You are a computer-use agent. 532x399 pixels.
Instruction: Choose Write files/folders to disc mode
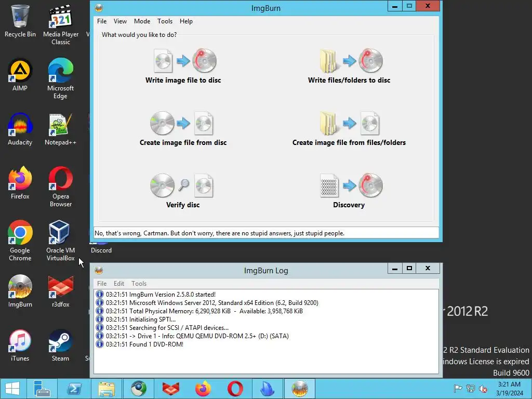point(349,66)
